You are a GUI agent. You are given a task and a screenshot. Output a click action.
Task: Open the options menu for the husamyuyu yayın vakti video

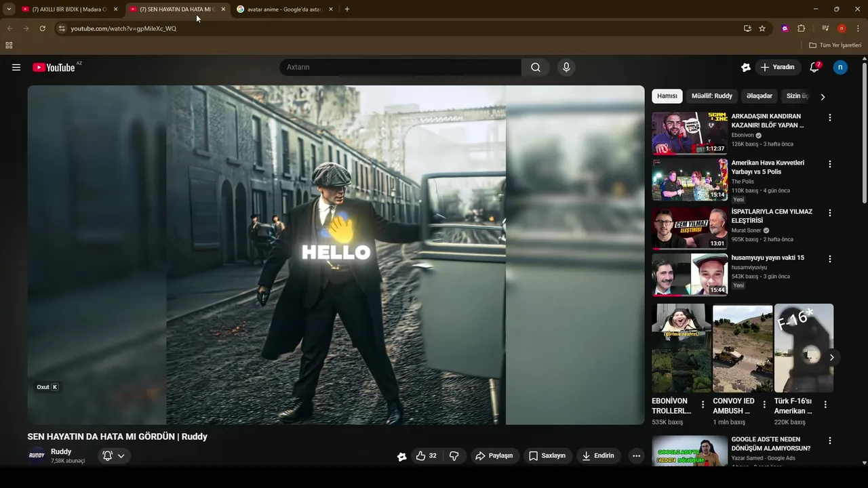829,259
